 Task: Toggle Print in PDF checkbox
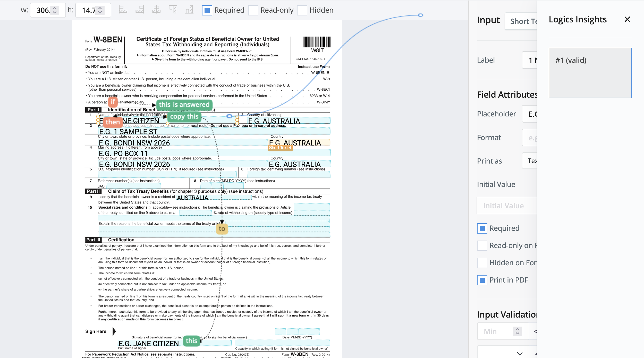point(482,280)
